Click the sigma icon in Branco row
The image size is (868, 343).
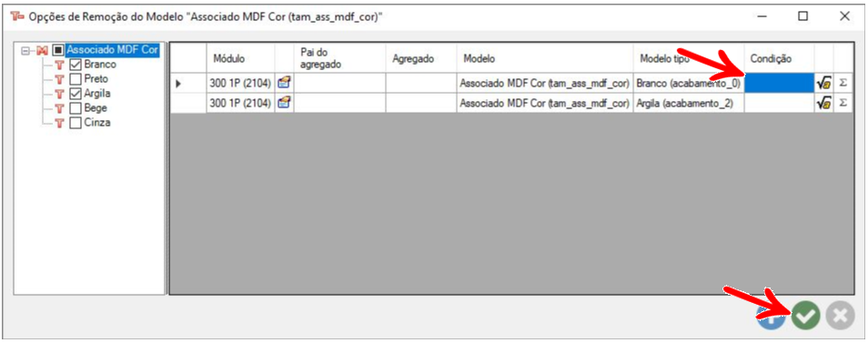click(843, 83)
